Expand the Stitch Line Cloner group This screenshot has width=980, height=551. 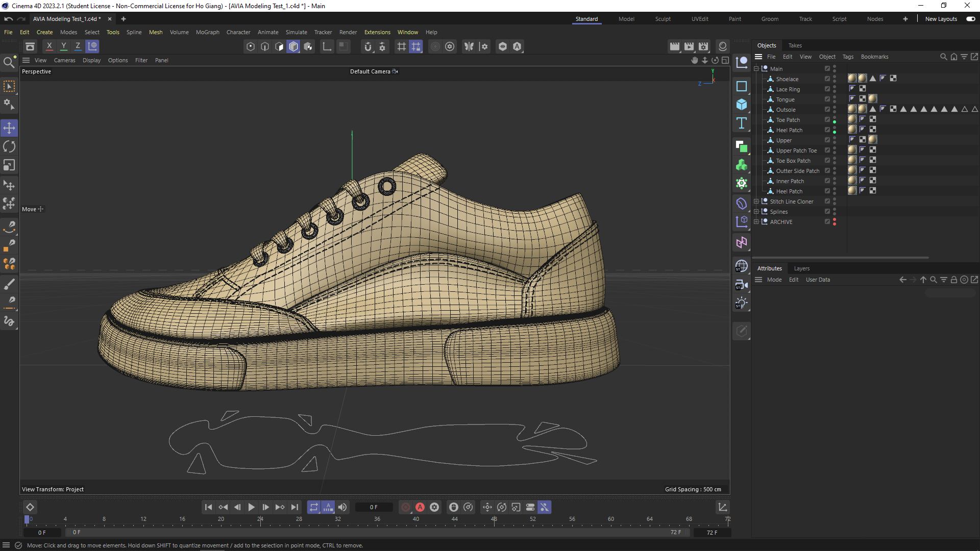coord(756,202)
